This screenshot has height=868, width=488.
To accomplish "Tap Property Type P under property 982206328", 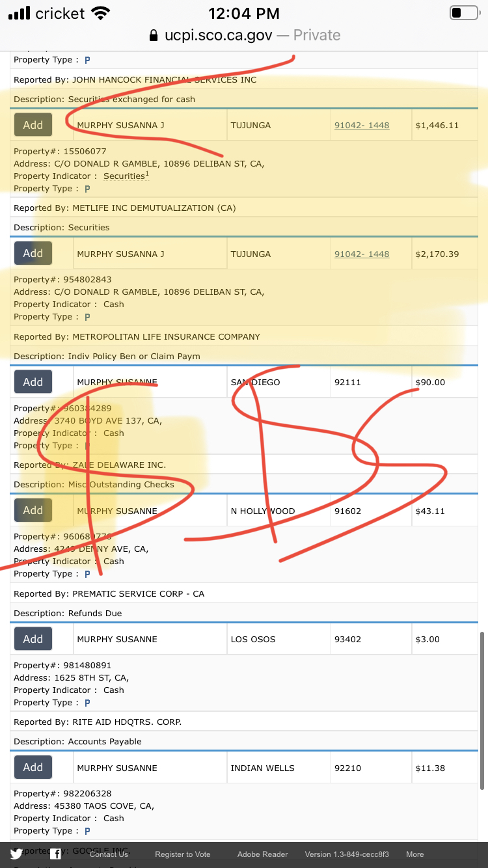I will coord(87,831).
